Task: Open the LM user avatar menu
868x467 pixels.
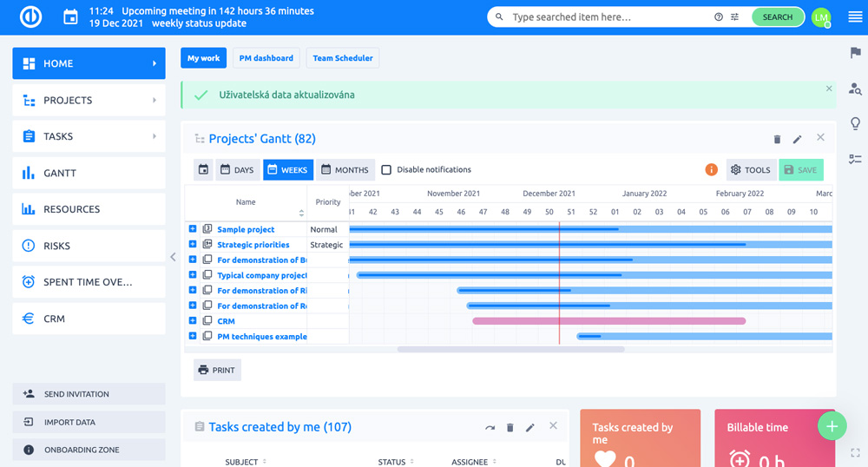Action: [x=821, y=17]
